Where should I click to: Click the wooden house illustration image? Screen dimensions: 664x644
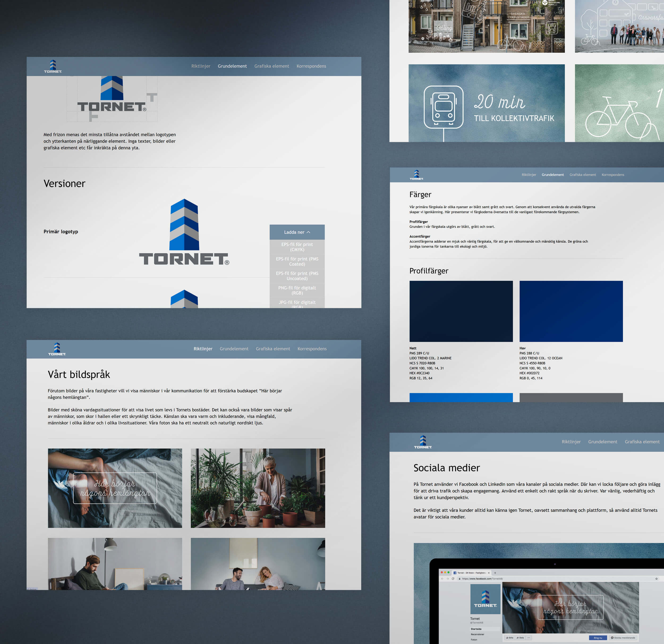click(487, 26)
